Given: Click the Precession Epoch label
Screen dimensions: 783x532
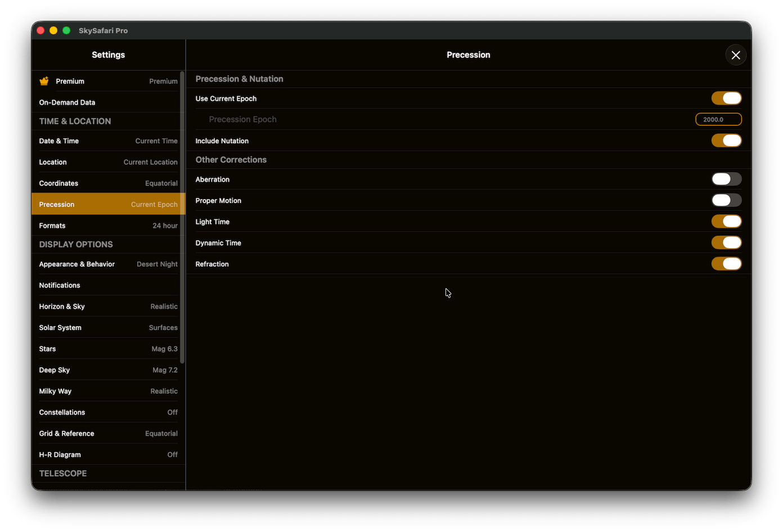Looking at the screenshot, I should [242, 119].
